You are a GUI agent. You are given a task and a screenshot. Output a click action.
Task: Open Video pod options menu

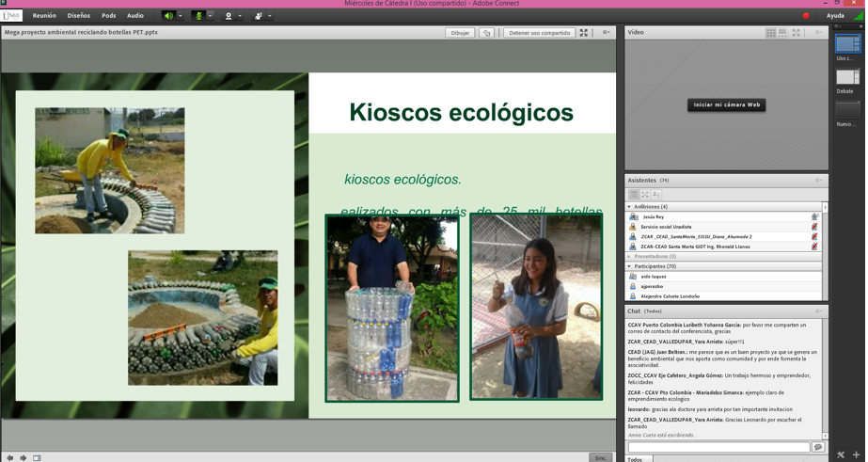click(x=818, y=33)
